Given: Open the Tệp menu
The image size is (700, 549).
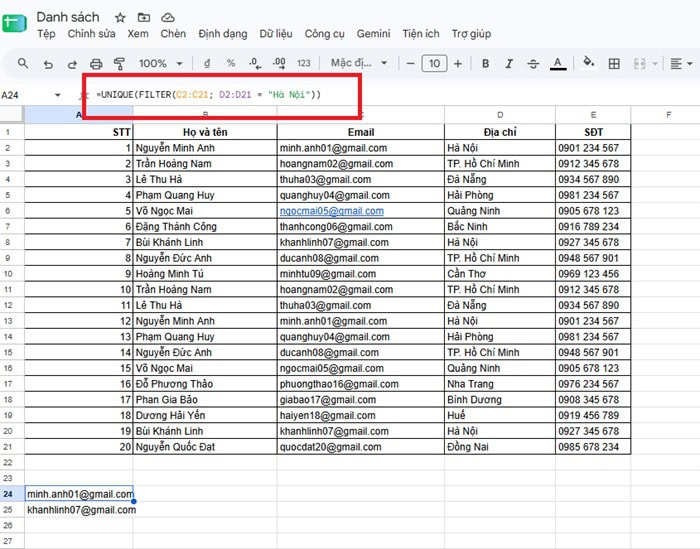Looking at the screenshot, I should [x=46, y=34].
